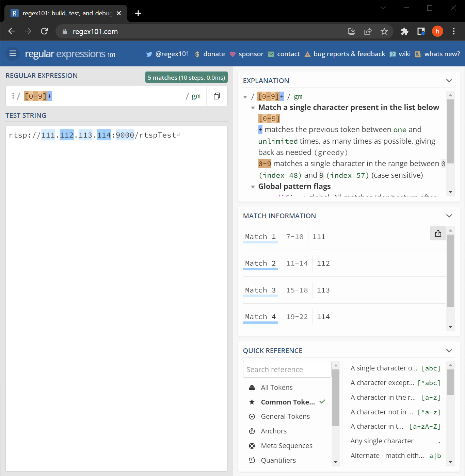
Task: Select the Anchors reference category icon
Action: 252,431
